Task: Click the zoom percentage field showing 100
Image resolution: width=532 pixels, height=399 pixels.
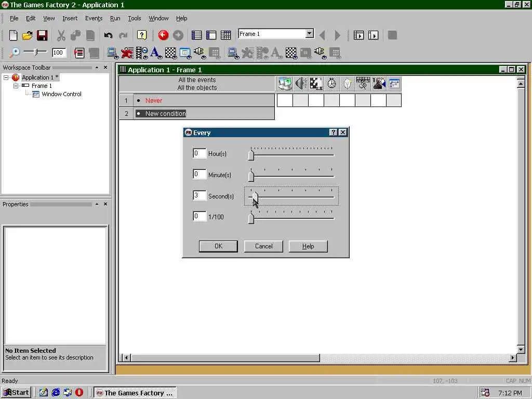Action: point(59,52)
